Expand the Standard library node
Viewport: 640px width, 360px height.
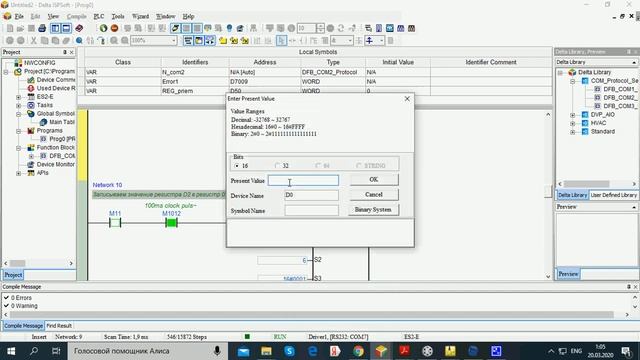click(x=572, y=132)
